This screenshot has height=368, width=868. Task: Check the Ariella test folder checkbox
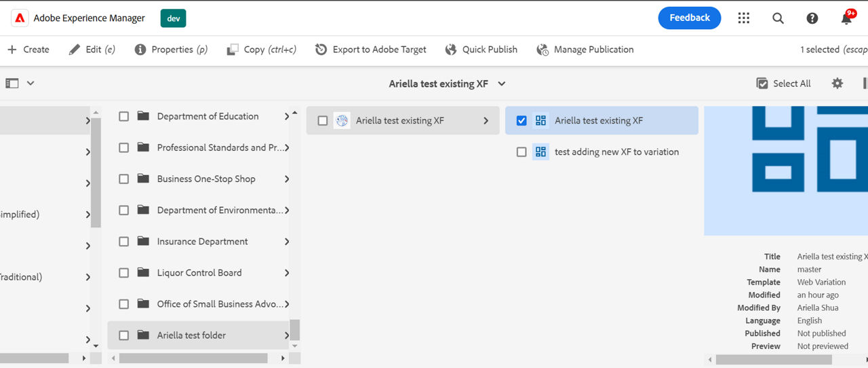coord(124,335)
